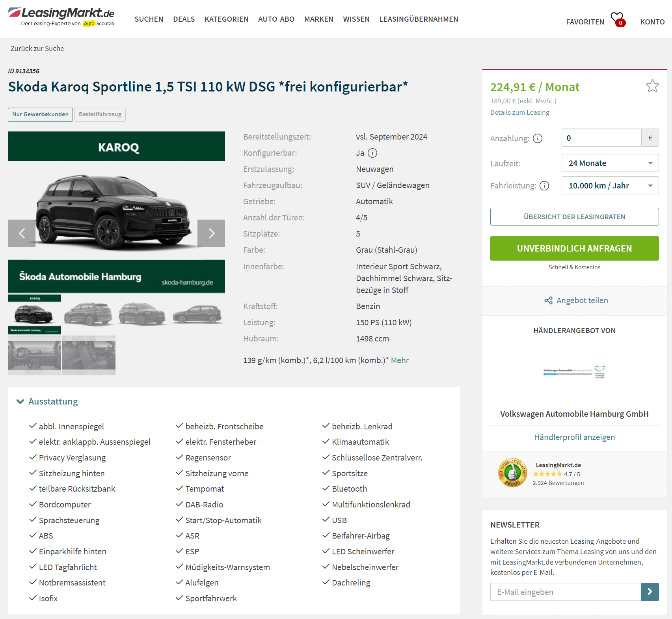Open the MARKEN menu

click(319, 19)
